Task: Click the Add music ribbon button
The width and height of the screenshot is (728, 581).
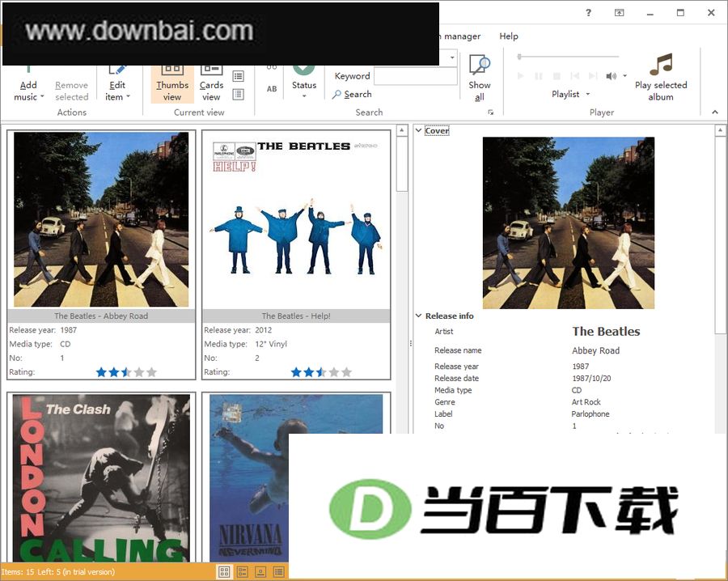Action: 28,85
